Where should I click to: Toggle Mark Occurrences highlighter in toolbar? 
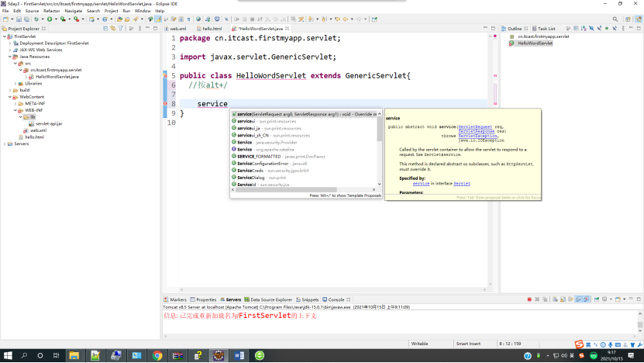158,19
